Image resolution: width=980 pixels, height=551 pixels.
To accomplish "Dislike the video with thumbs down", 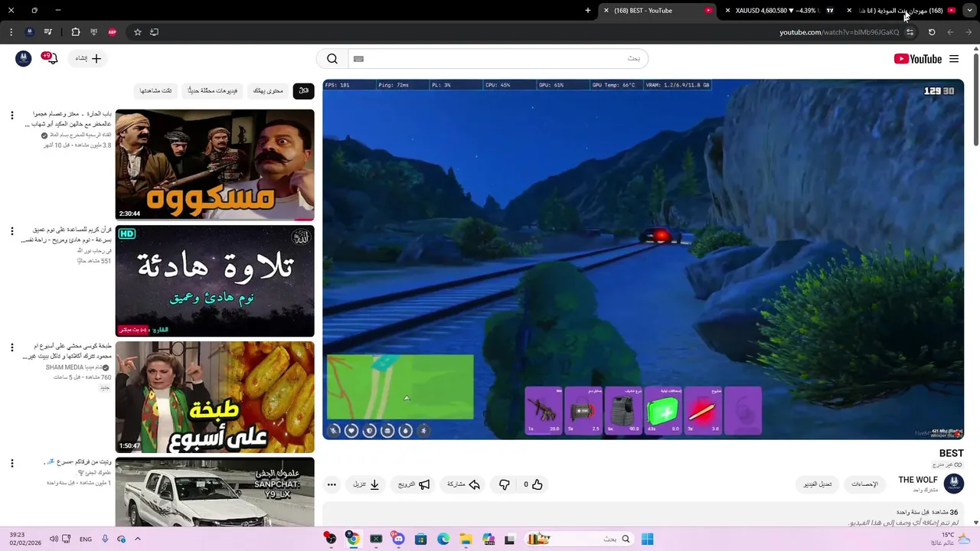I will coord(504,484).
